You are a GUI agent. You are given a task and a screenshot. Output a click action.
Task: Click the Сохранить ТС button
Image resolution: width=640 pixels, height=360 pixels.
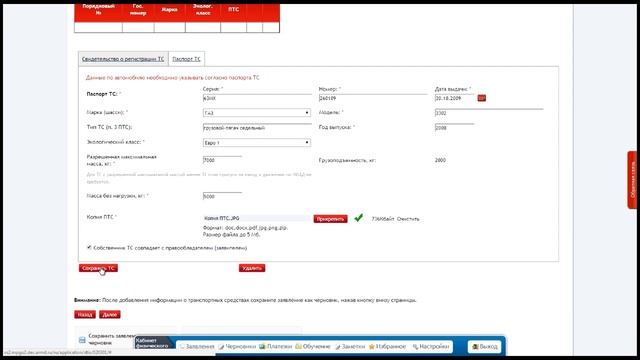(98, 268)
